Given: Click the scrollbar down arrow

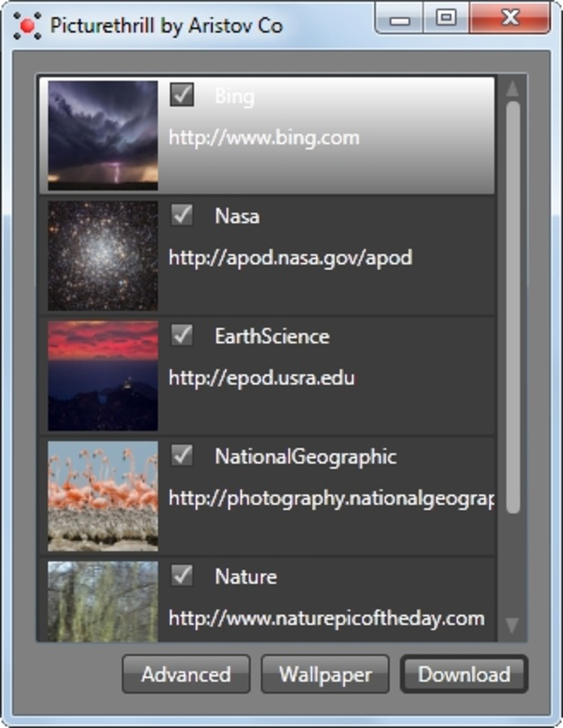Looking at the screenshot, I should [x=512, y=625].
